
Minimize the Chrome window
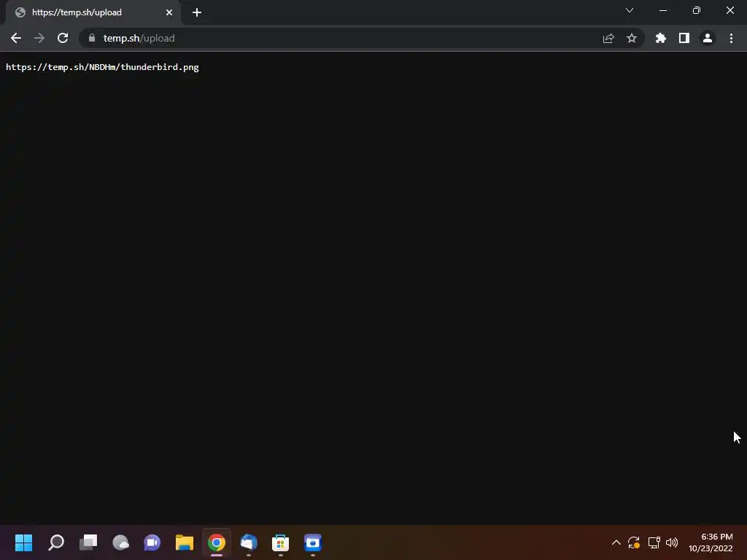click(x=663, y=10)
